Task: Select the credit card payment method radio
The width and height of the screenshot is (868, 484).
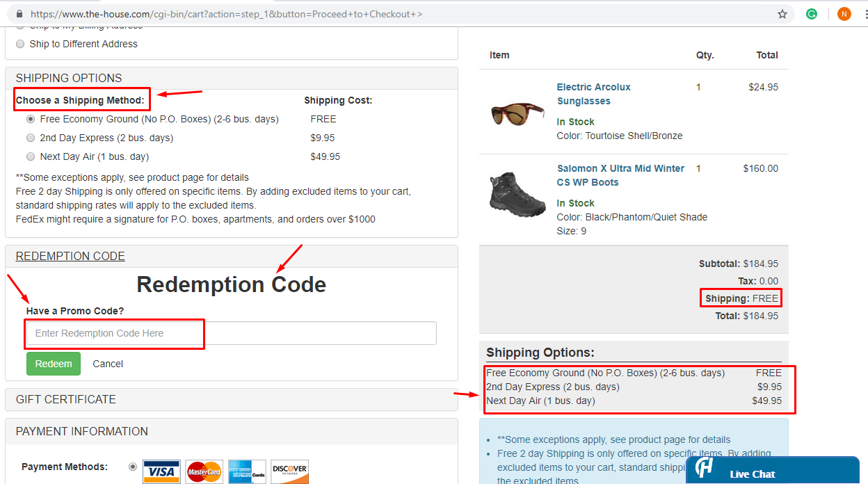Action: [133, 467]
